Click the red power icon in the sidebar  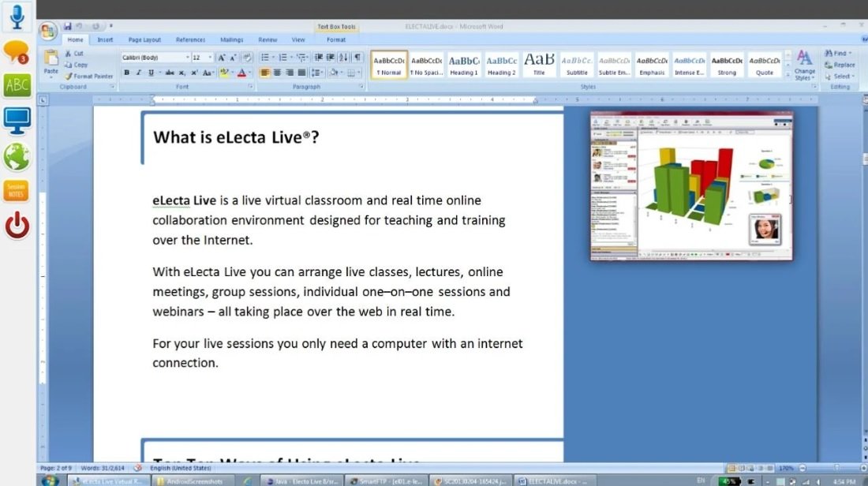[17, 226]
